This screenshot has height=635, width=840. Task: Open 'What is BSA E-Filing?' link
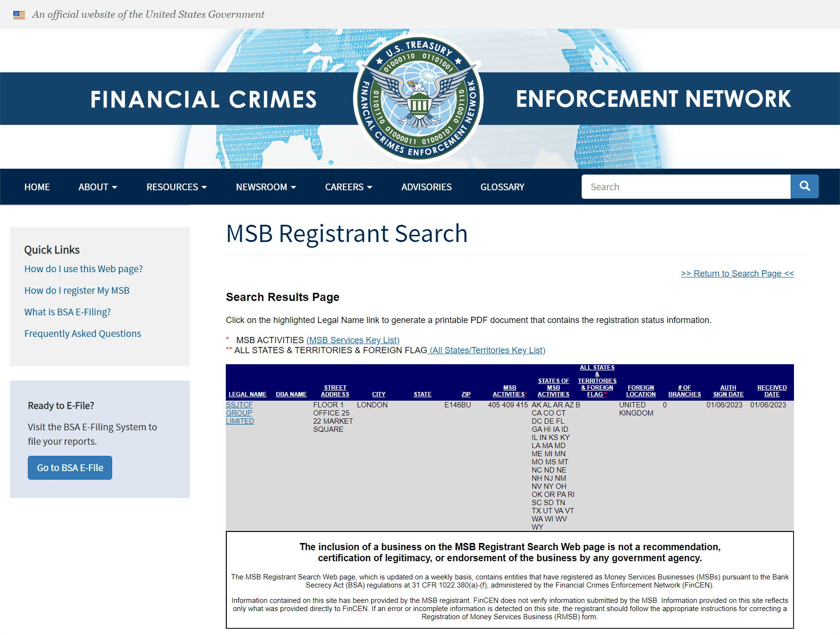pyautogui.click(x=68, y=312)
